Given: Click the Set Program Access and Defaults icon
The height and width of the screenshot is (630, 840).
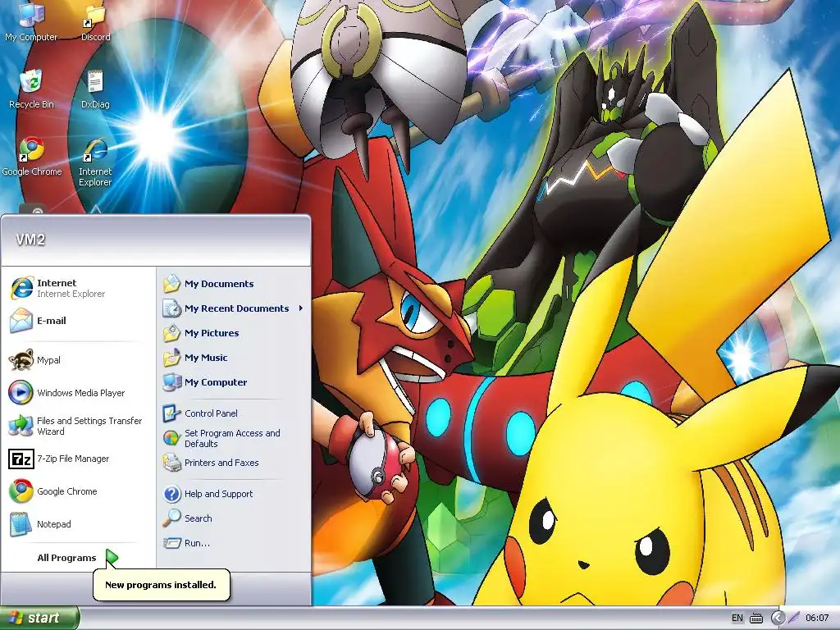Looking at the screenshot, I should [171, 438].
